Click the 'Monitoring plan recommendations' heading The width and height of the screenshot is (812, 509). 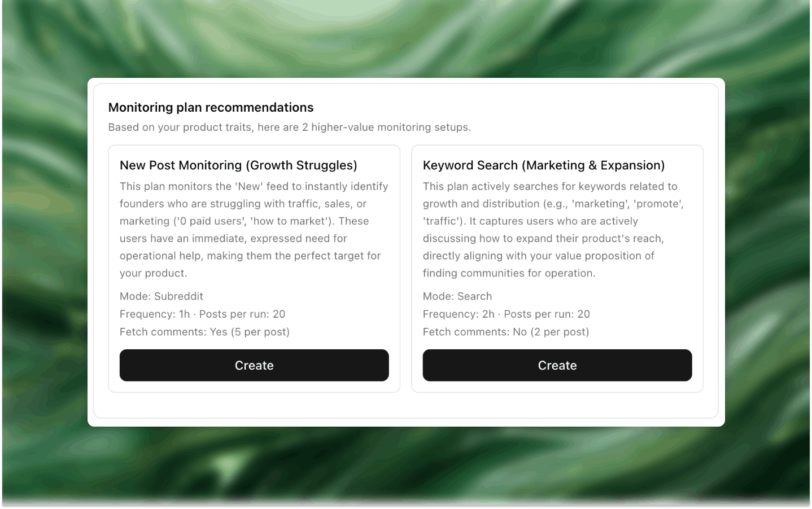click(x=211, y=107)
